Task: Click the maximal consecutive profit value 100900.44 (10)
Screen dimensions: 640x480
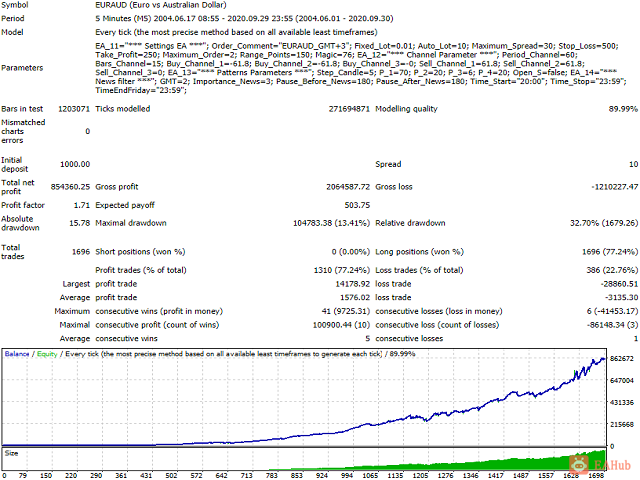Action: tap(341, 325)
